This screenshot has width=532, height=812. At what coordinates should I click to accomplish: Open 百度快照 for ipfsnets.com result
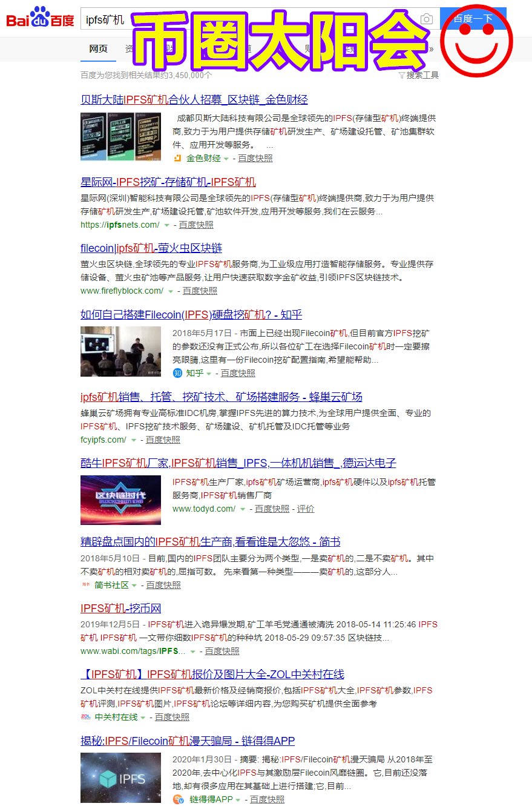click(195, 225)
